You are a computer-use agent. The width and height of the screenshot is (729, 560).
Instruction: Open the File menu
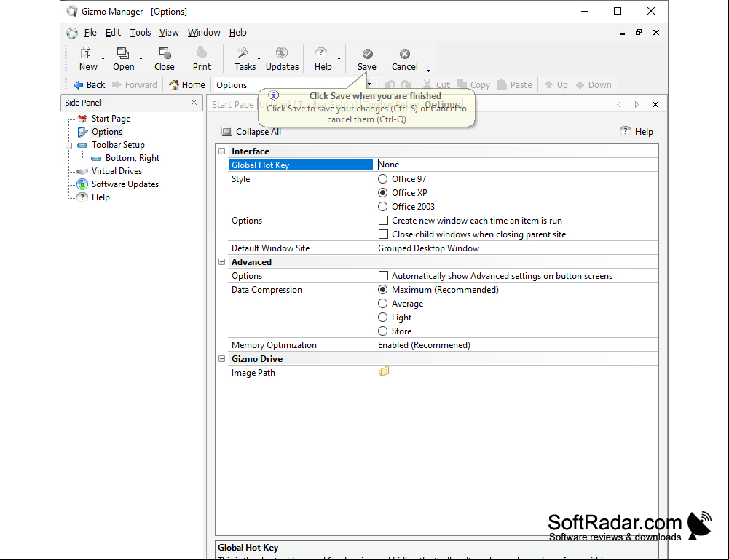coord(90,33)
